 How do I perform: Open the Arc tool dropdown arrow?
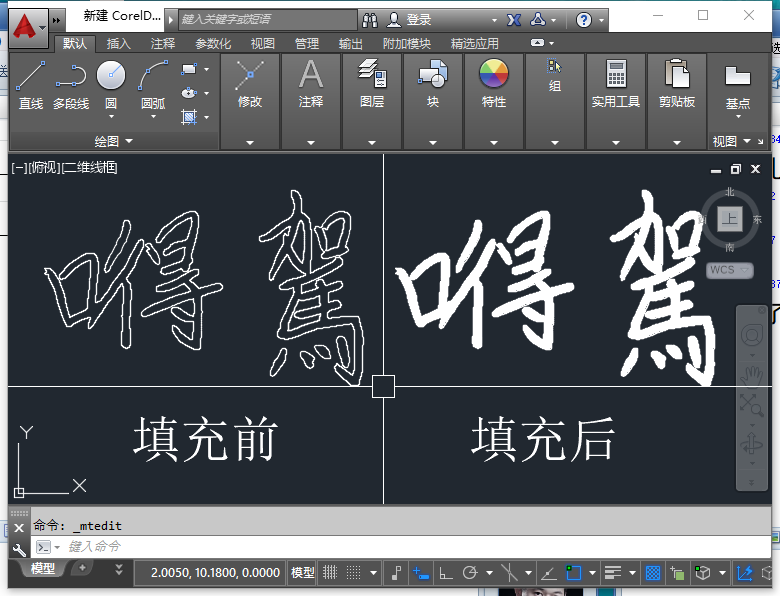click(153, 116)
